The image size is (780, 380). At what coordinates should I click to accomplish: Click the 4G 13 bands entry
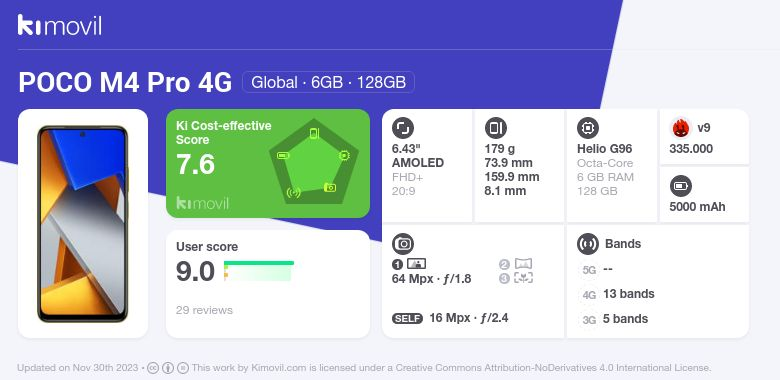pos(617,294)
